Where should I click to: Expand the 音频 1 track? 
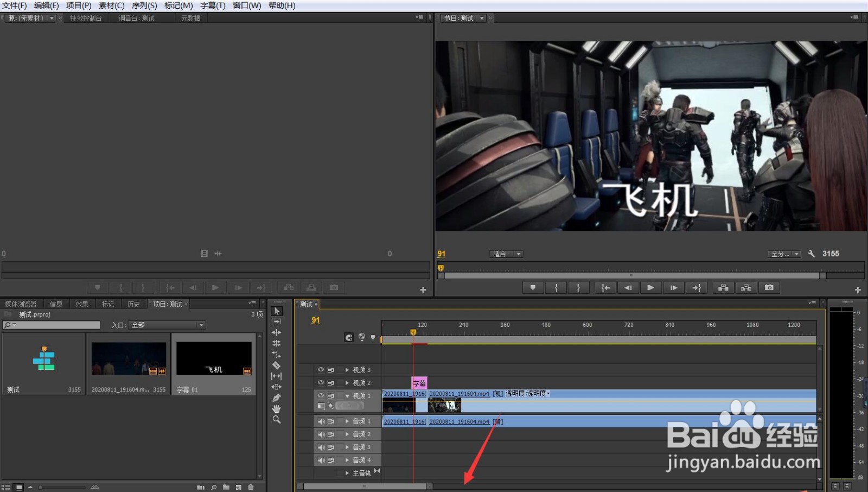[347, 421]
